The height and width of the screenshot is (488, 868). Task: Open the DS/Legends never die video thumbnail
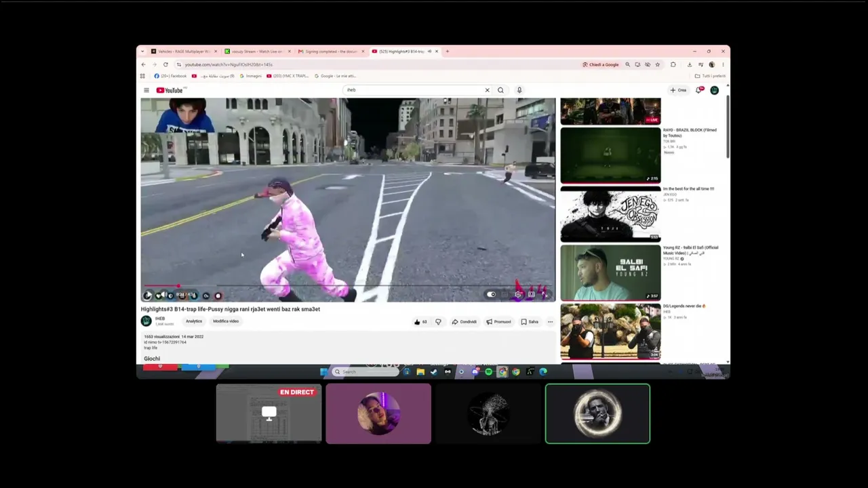coord(610,332)
